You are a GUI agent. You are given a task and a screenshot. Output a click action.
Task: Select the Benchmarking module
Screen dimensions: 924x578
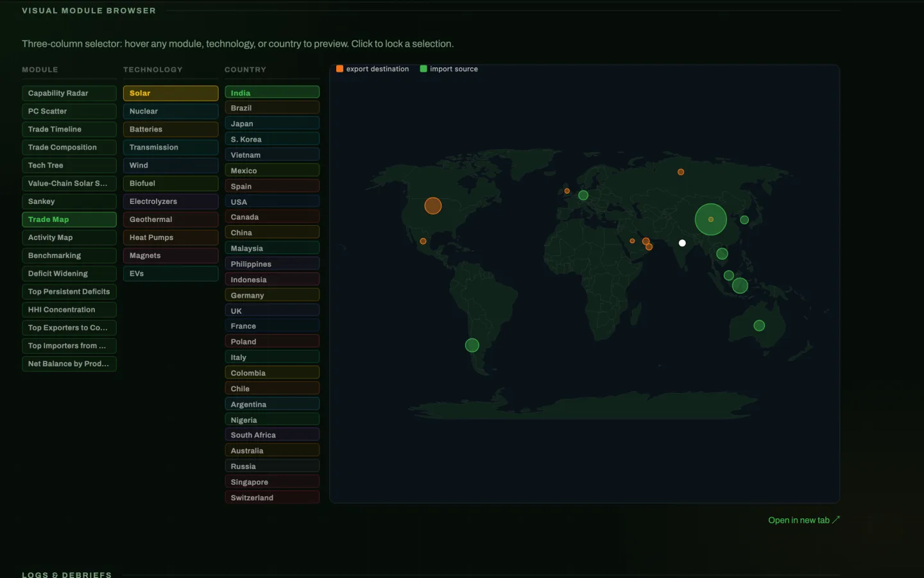coord(69,255)
